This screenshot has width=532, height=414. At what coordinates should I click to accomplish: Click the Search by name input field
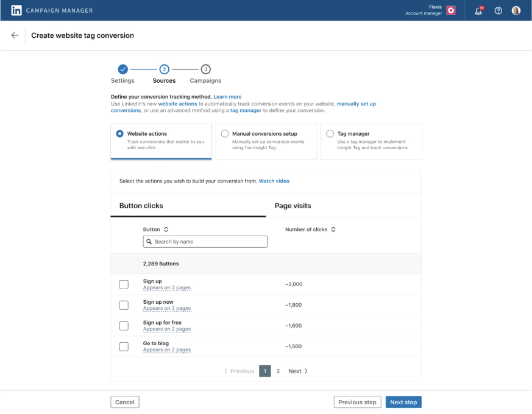click(x=205, y=242)
